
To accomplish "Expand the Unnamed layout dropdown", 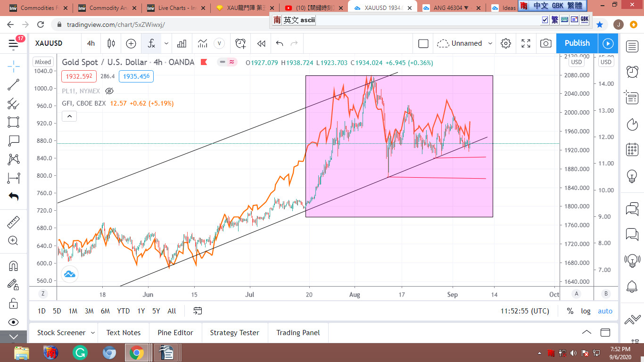I will coord(490,43).
